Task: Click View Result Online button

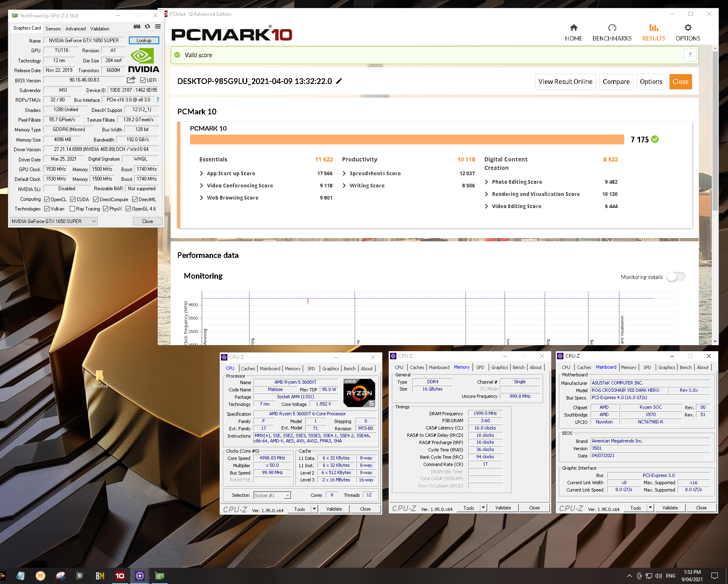Action: pos(565,82)
